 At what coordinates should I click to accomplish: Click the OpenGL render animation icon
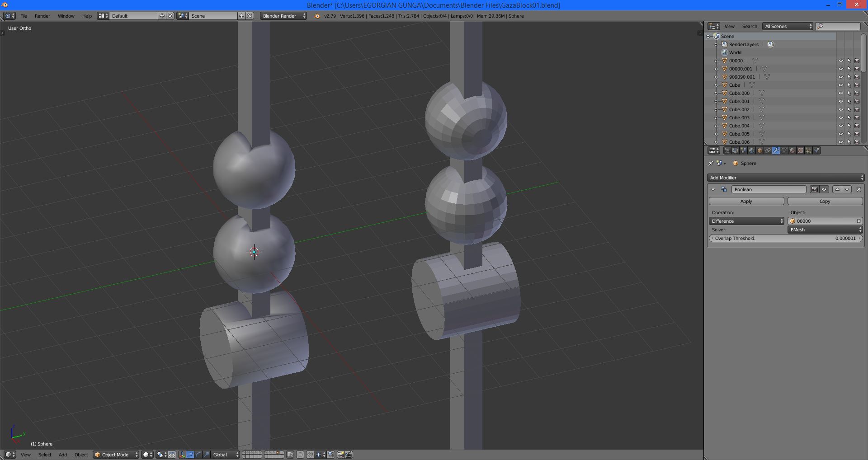pyautogui.click(x=349, y=455)
